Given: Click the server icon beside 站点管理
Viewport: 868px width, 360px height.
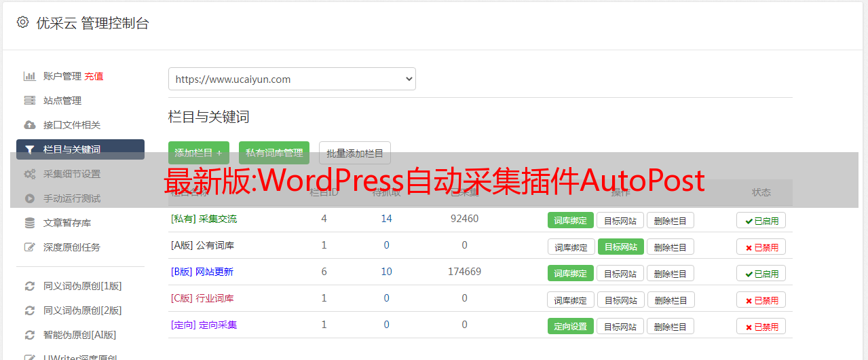Looking at the screenshot, I should 29,101.
